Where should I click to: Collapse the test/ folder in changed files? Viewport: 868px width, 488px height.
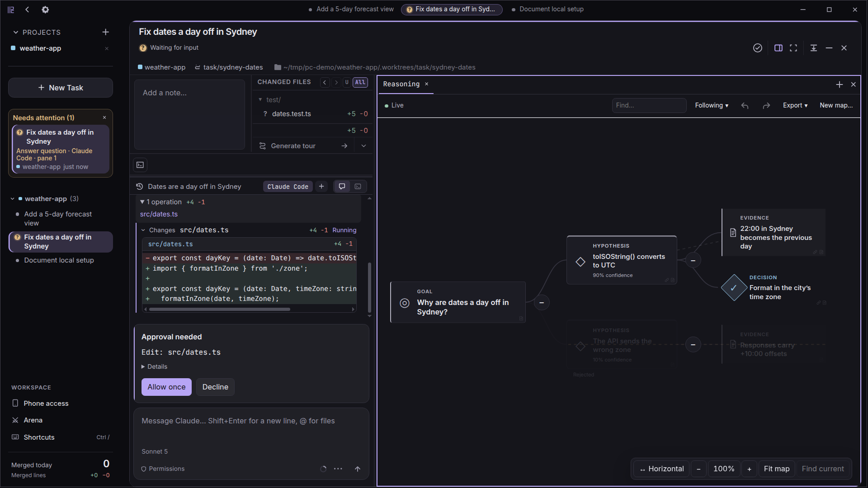tap(260, 99)
